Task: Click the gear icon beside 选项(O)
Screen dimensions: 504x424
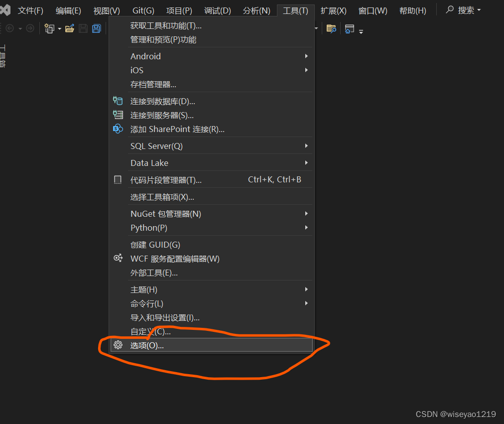Action: (118, 345)
